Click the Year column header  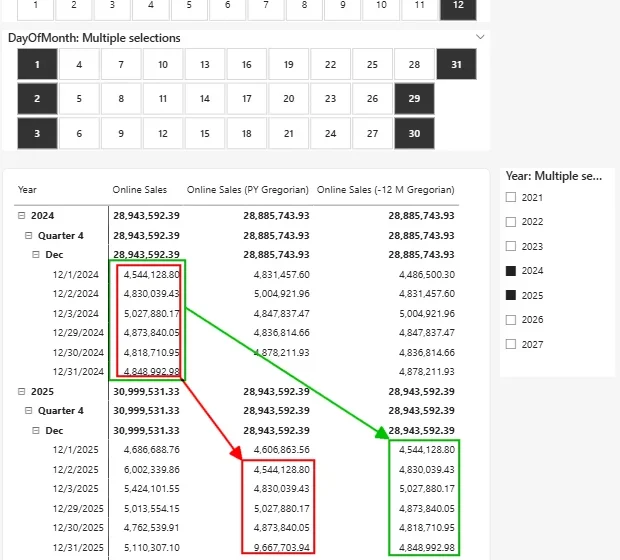pyautogui.click(x=27, y=189)
